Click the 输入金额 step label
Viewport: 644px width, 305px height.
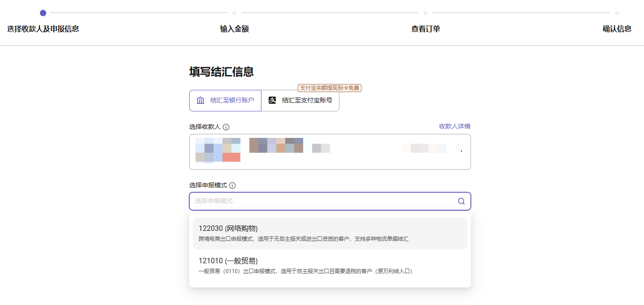[x=234, y=29]
